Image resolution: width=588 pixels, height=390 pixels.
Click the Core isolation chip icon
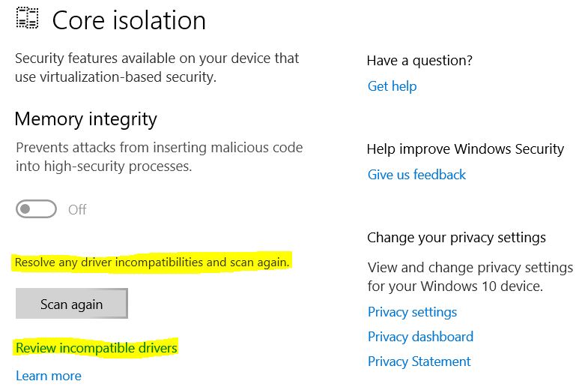click(27, 18)
